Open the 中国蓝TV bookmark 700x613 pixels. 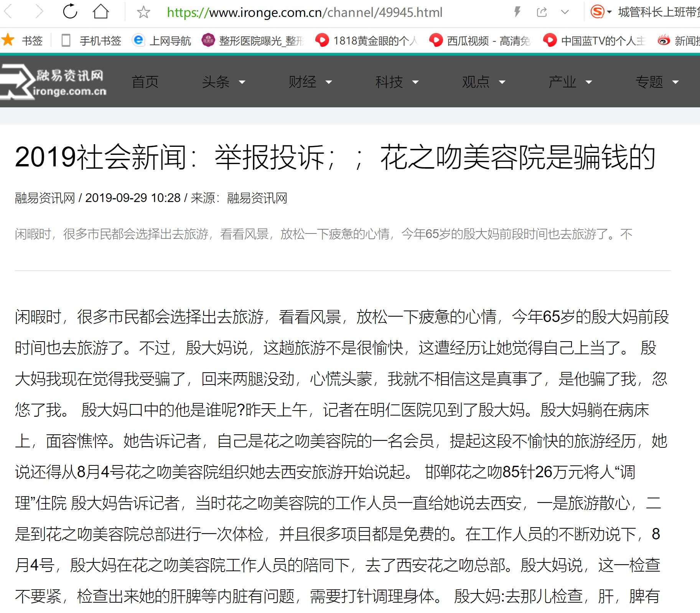pos(603,41)
